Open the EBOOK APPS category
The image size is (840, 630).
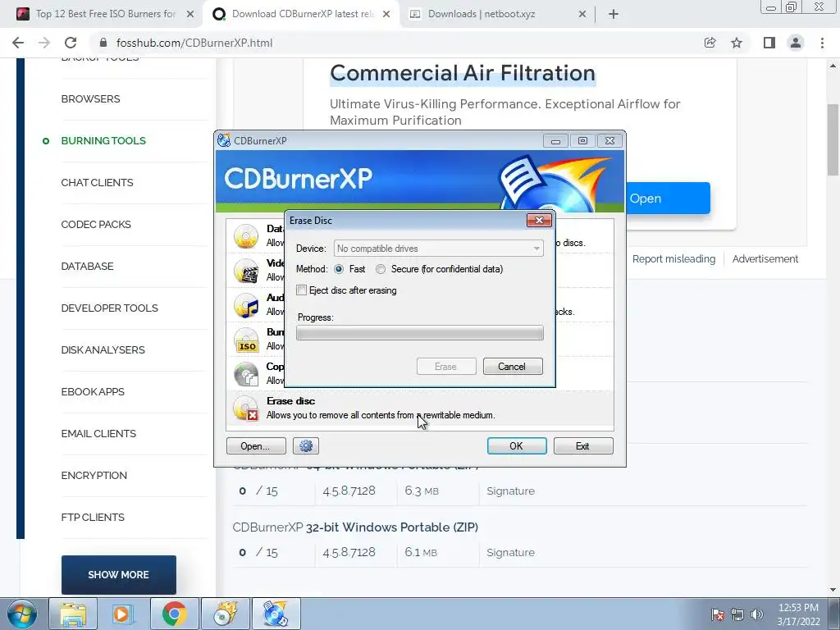coord(93,391)
